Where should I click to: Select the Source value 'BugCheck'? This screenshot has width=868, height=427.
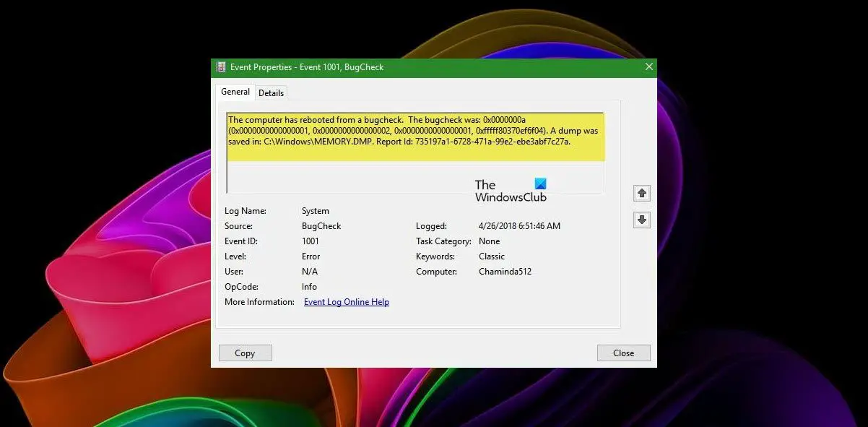[321, 226]
